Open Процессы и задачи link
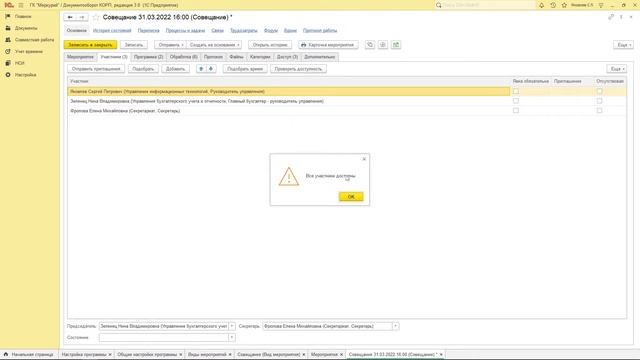The width and height of the screenshot is (640, 360). 185,31
